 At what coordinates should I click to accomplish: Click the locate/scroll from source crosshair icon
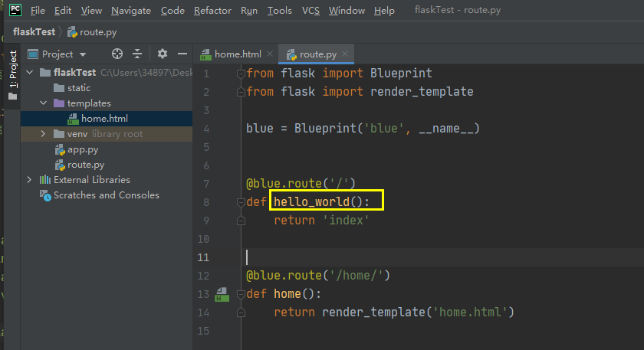(117, 54)
